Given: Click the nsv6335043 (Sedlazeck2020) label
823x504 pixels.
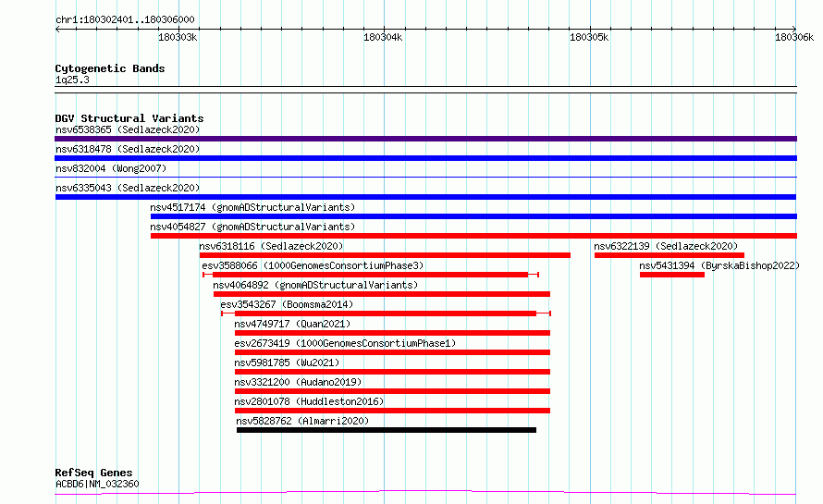Looking at the screenshot, I should coord(128,188).
